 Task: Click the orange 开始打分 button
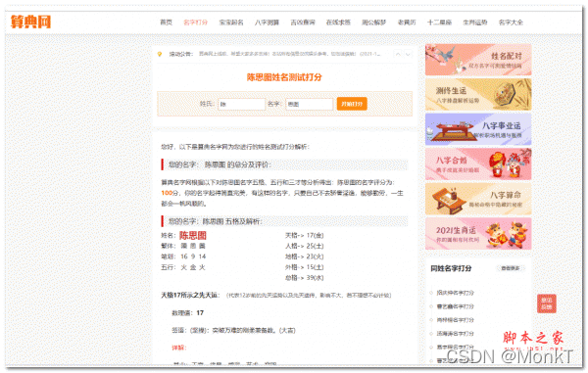[x=352, y=104]
